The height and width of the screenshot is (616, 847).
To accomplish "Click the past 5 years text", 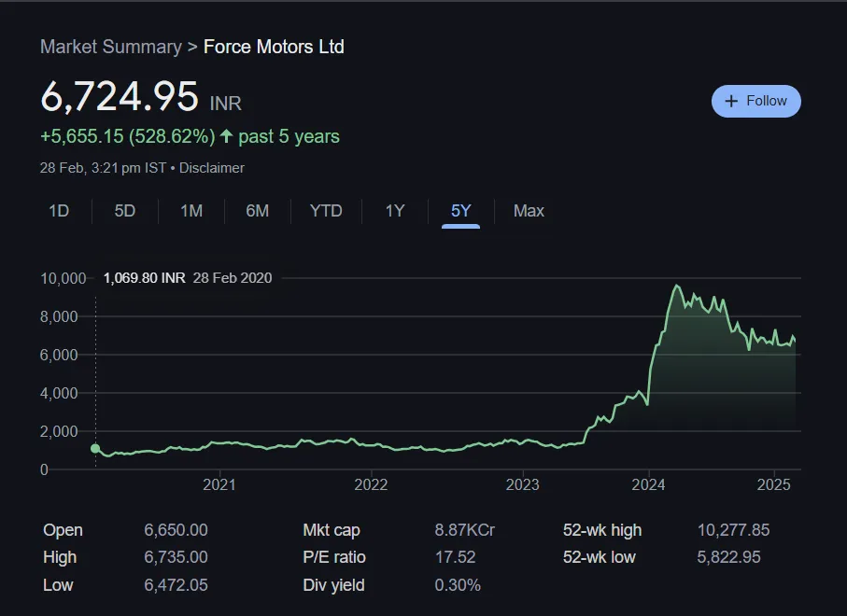I will point(289,136).
